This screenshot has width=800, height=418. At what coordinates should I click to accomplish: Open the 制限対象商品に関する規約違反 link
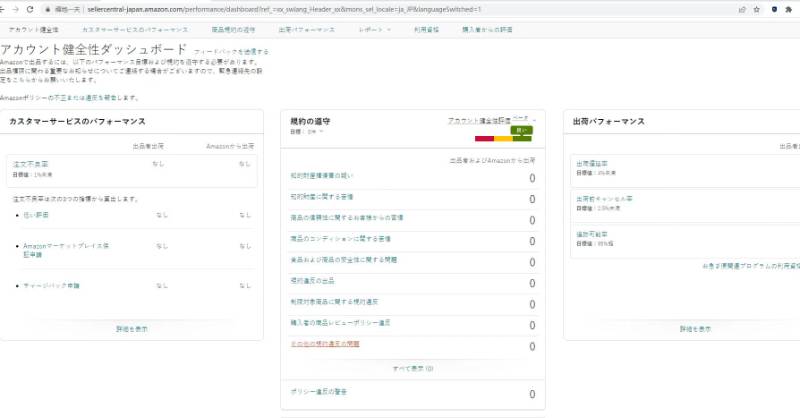(334, 302)
